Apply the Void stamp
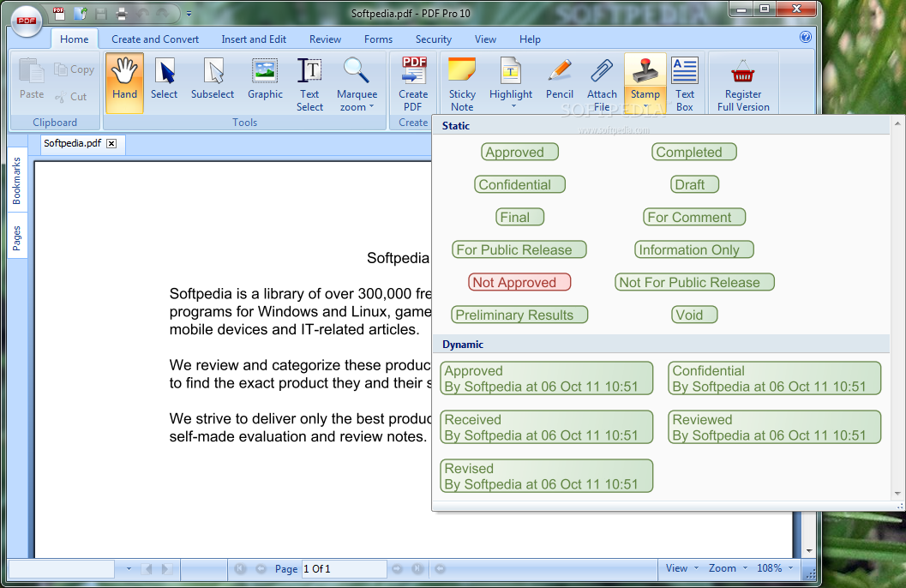The image size is (906, 588). click(694, 315)
